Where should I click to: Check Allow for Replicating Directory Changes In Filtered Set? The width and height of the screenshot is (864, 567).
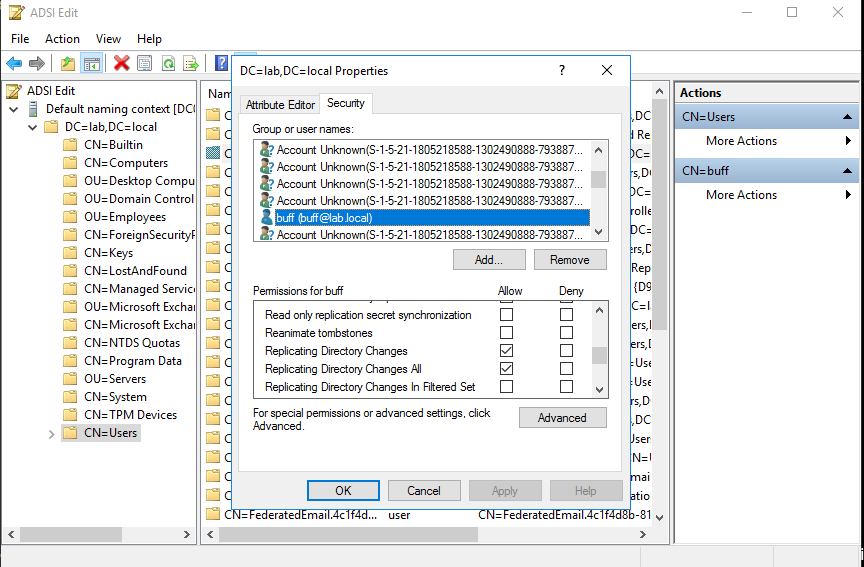pyautogui.click(x=506, y=387)
